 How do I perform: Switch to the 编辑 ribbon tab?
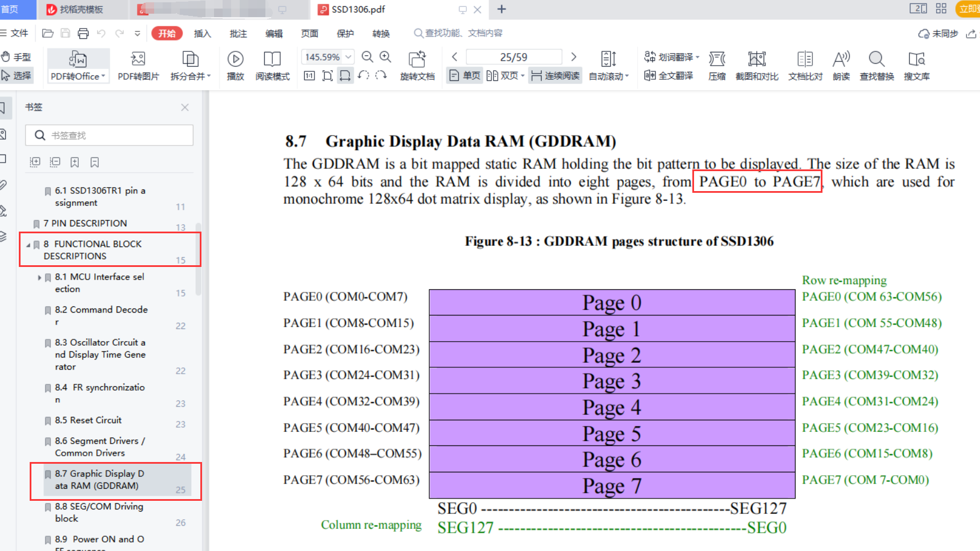(274, 34)
